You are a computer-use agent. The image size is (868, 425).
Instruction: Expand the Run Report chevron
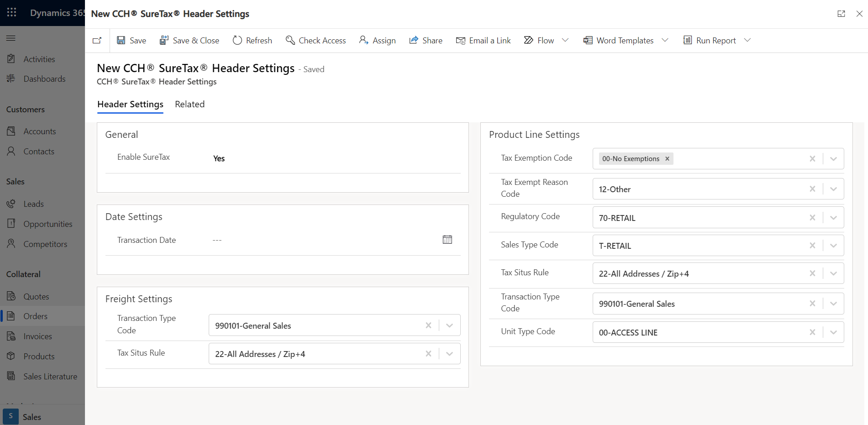[x=747, y=40]
